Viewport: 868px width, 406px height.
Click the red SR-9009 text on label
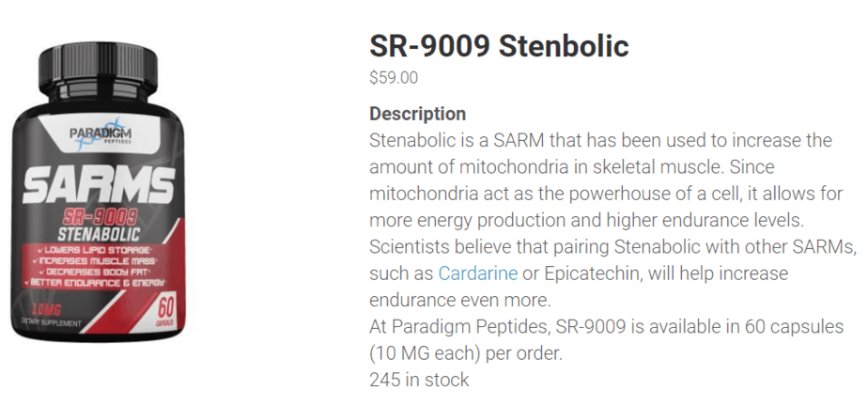100,216
